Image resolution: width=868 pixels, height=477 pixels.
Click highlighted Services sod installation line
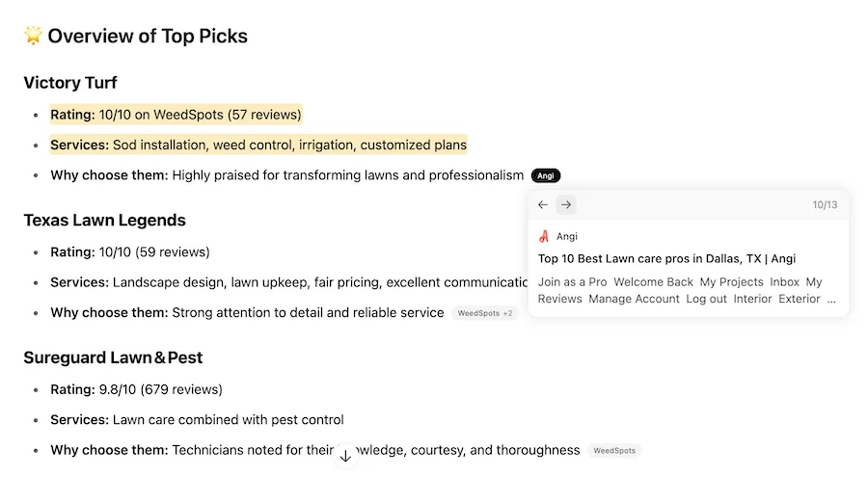[x=258, y=146]
